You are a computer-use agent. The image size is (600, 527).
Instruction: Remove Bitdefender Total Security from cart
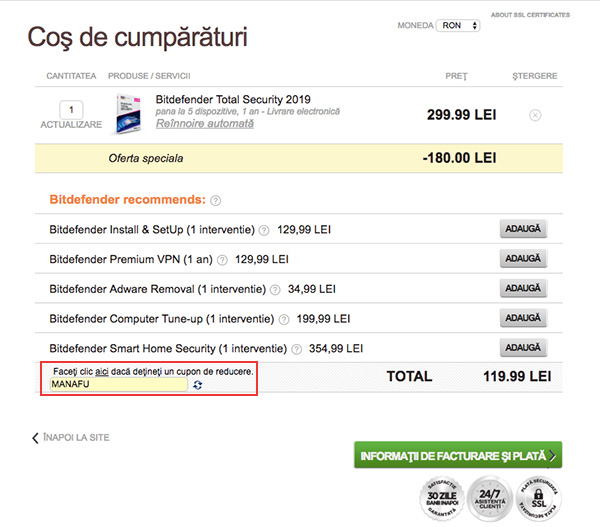coord(535,115)
